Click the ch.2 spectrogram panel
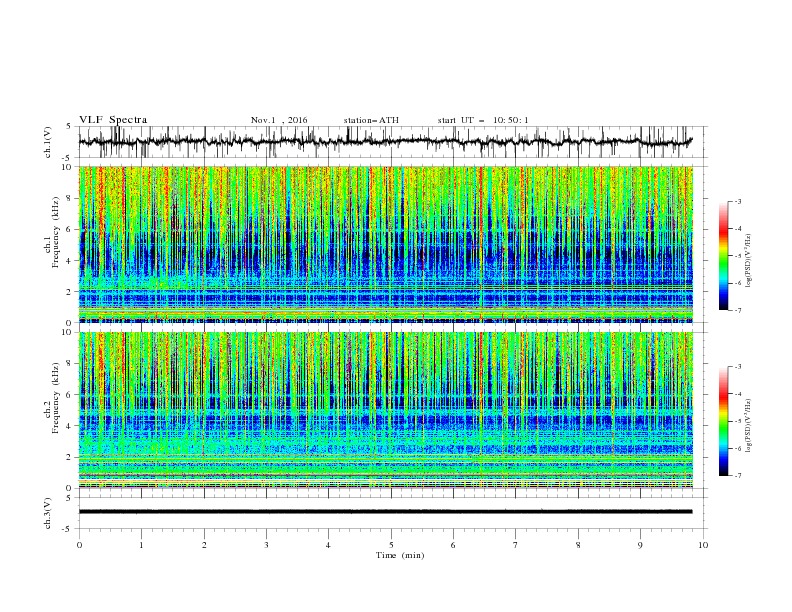Viewport: 792px width, 612px height. pos(393,410)
